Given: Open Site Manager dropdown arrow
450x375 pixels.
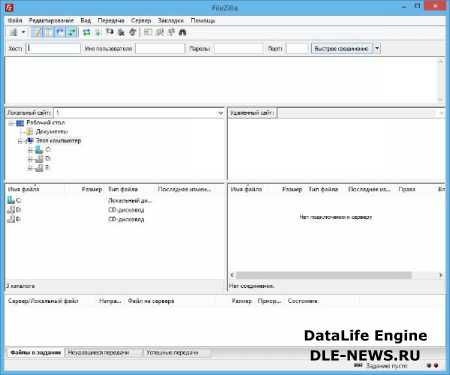Looking at the screenshot, I should pos(23,32).
